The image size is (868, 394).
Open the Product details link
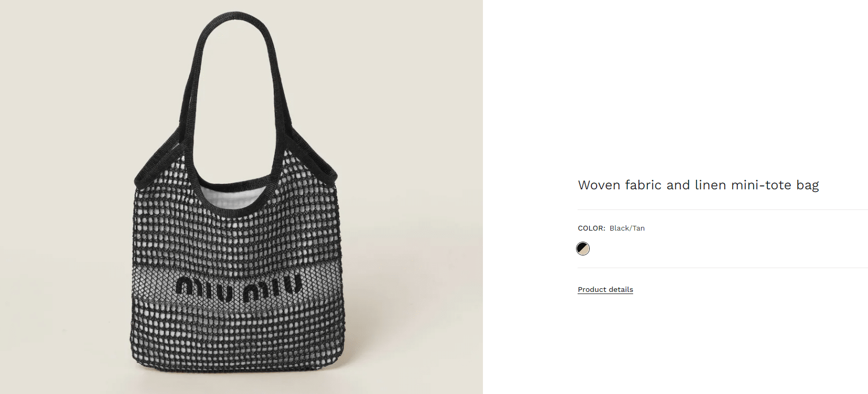tap(605, 290)
